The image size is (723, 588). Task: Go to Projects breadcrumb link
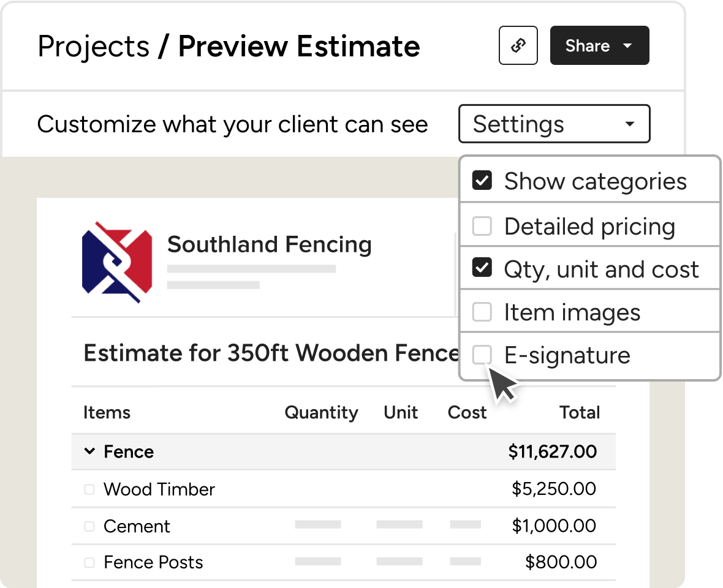93,47
